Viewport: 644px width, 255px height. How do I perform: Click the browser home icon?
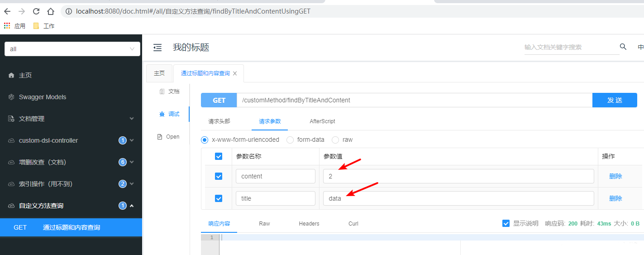click(x=51, y=11)
